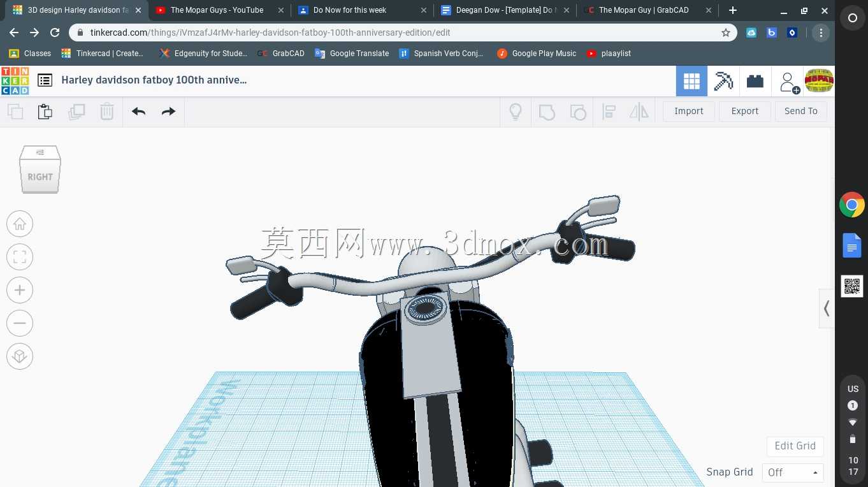Click the invite collaborator person icon
Image resolution: width=868 pixels, height=487 pixels.
788,82
